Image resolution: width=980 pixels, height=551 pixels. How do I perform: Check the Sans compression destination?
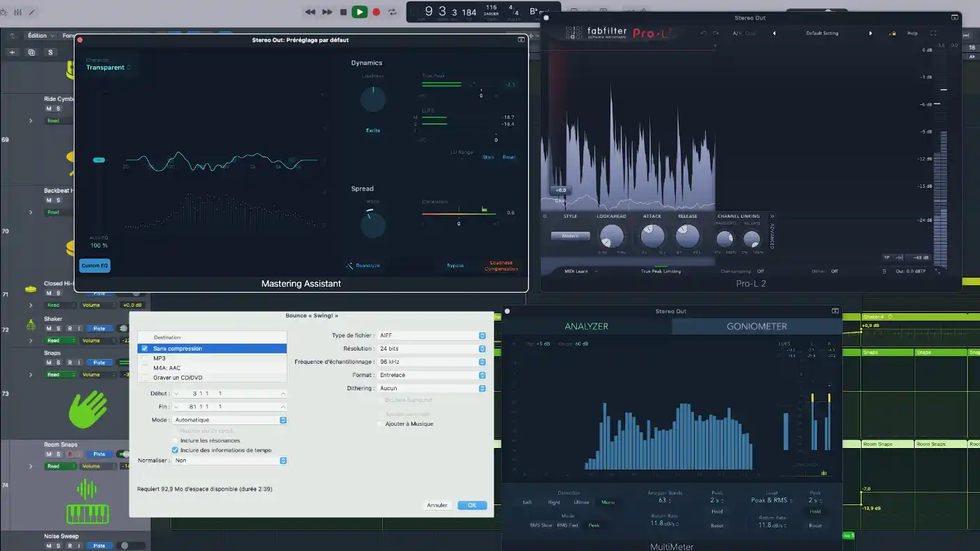145,349
